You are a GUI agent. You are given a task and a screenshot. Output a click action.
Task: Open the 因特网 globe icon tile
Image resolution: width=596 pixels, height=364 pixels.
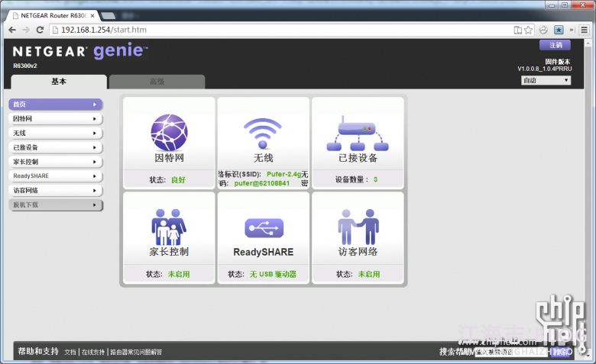coord(169,130)
